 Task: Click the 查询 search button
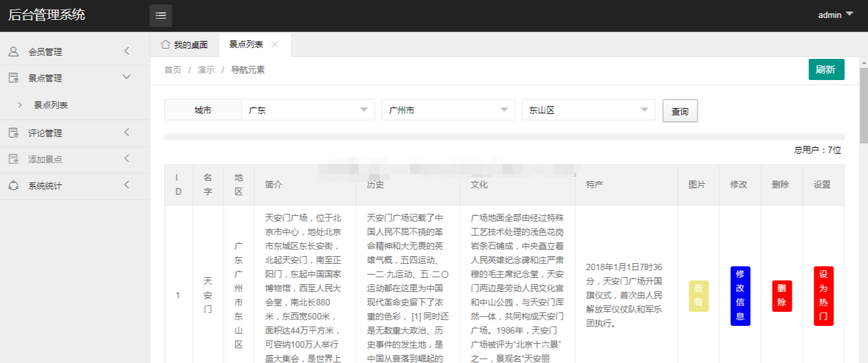(680, 111)
